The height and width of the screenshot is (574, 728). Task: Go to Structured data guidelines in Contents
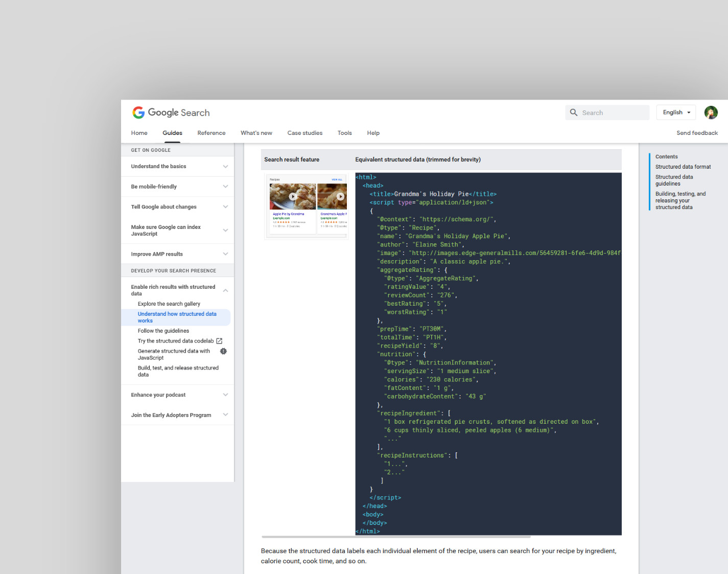674,180
